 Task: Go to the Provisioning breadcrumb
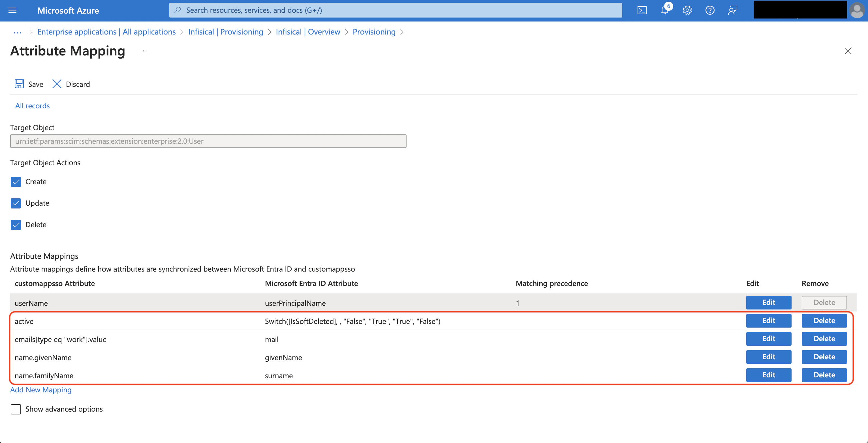coord(374,32)
